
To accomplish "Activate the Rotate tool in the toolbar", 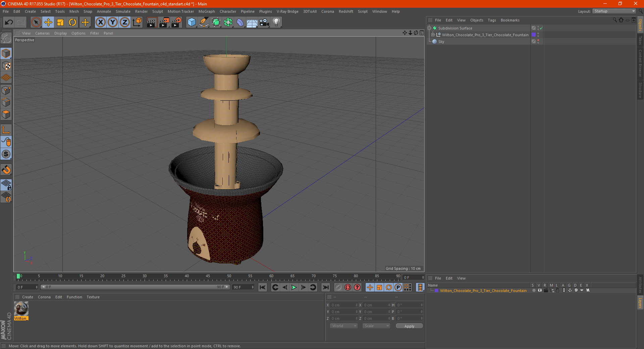I will pyautogui.click(x=72, y=22).
